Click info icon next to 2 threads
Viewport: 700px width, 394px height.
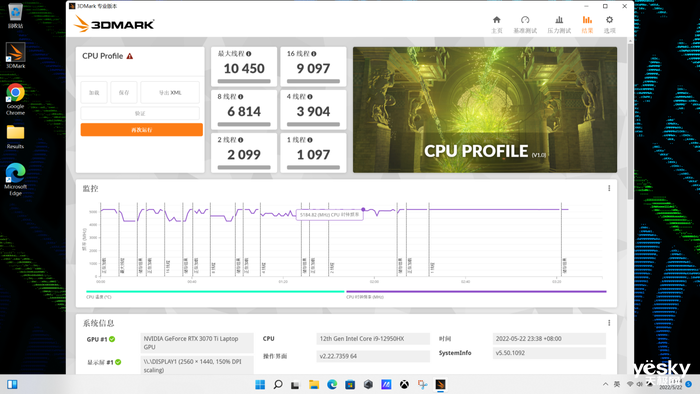point(241,140)
